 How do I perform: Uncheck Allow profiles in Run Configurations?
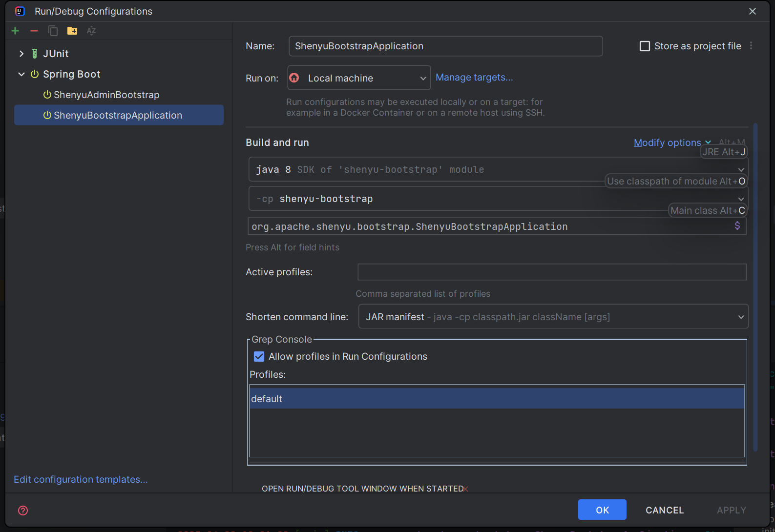[x=259, y=357]
